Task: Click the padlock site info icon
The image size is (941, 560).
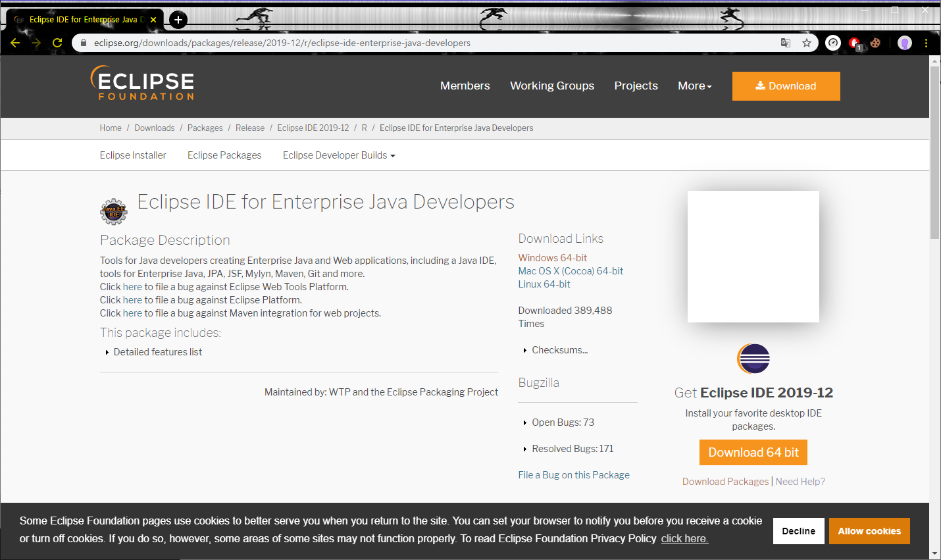Action: coord(83,43)
